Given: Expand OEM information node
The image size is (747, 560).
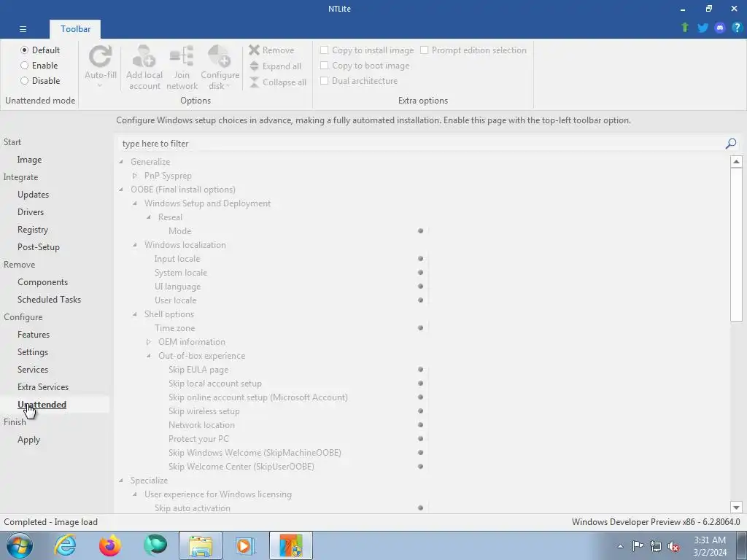Looking at the screenshot, I should tap(149, 342).
